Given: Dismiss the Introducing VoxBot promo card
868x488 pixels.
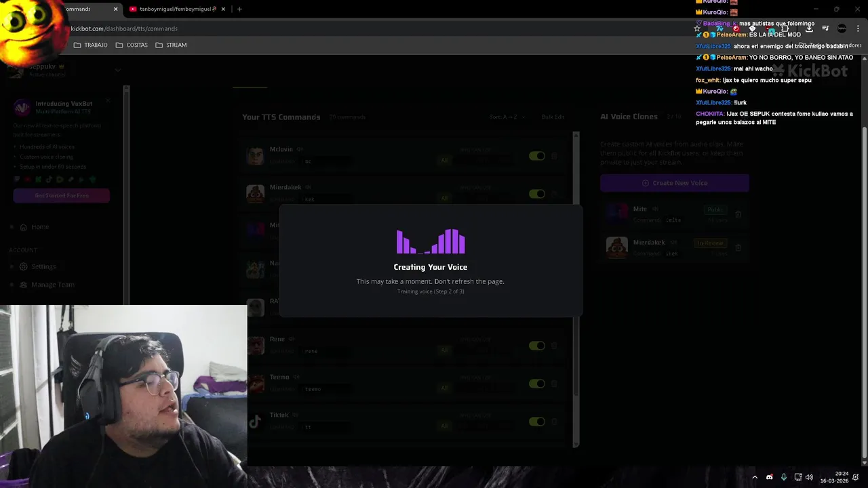Looking at the screenshot, I should [107, 100].
